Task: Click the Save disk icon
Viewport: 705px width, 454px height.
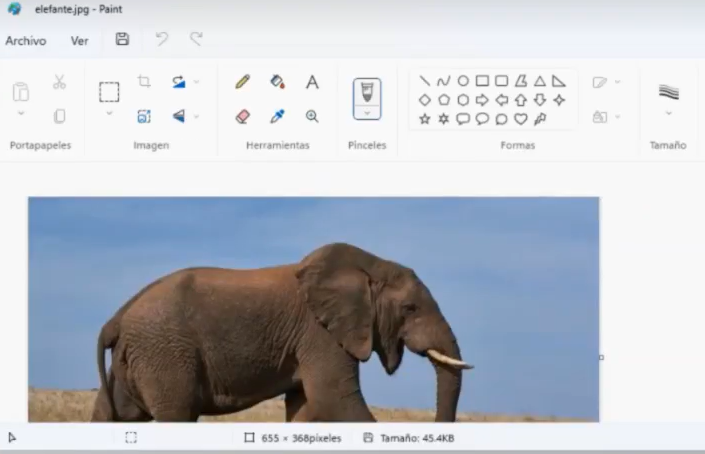Action: pyautogui.click(x=122, y=40)
